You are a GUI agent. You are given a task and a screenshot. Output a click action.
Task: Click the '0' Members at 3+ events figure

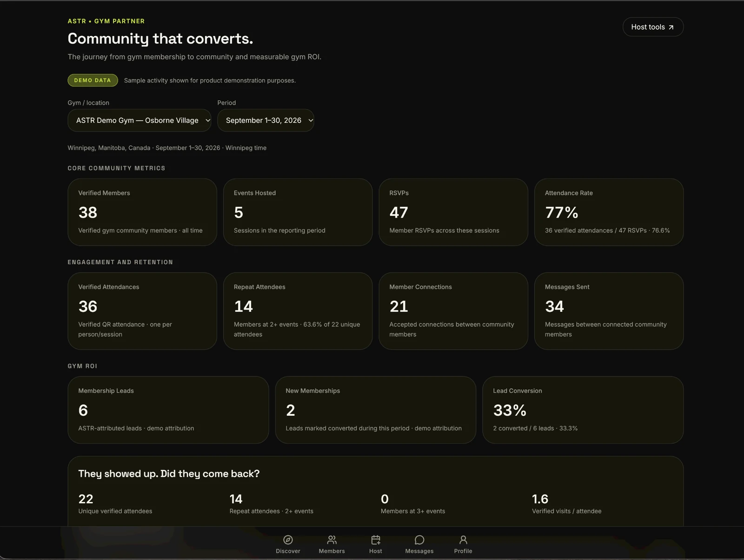385,499
